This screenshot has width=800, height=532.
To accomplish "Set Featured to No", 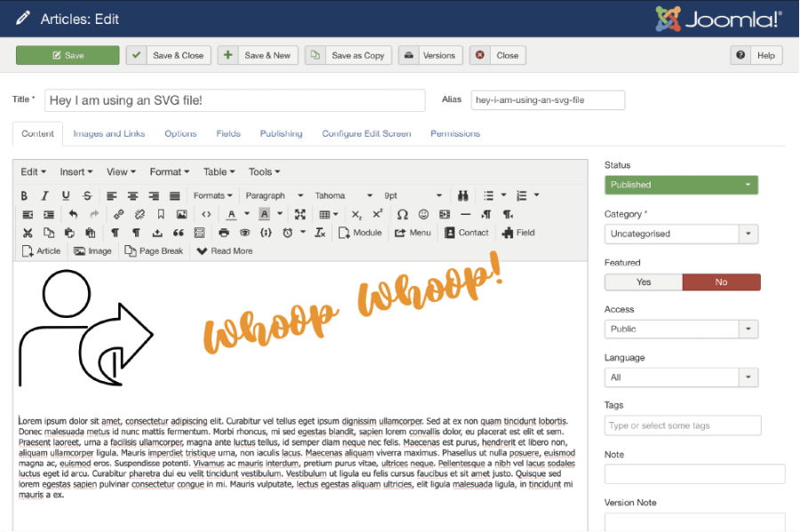I will pyautogui.click(x=721, y=282).
